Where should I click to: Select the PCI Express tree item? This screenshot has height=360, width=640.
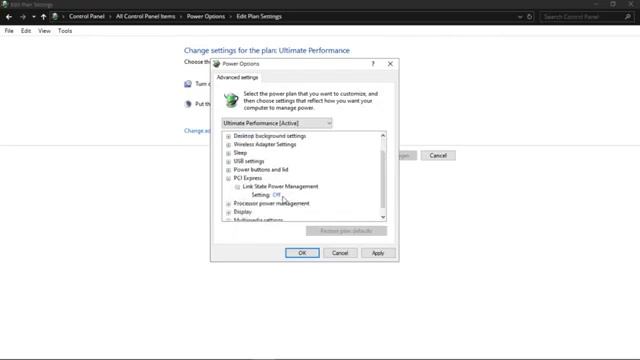point(248,178)
